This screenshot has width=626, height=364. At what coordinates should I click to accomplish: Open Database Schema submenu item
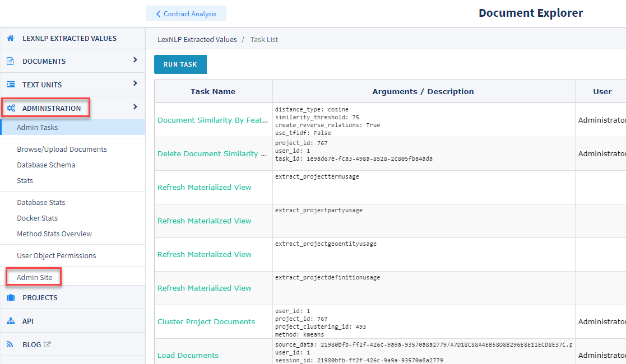[x=46, y=165]
